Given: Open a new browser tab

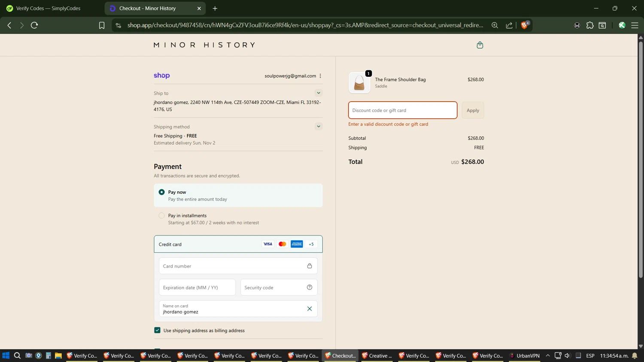Looking at the screenshot, I should [x=215, y=8].
